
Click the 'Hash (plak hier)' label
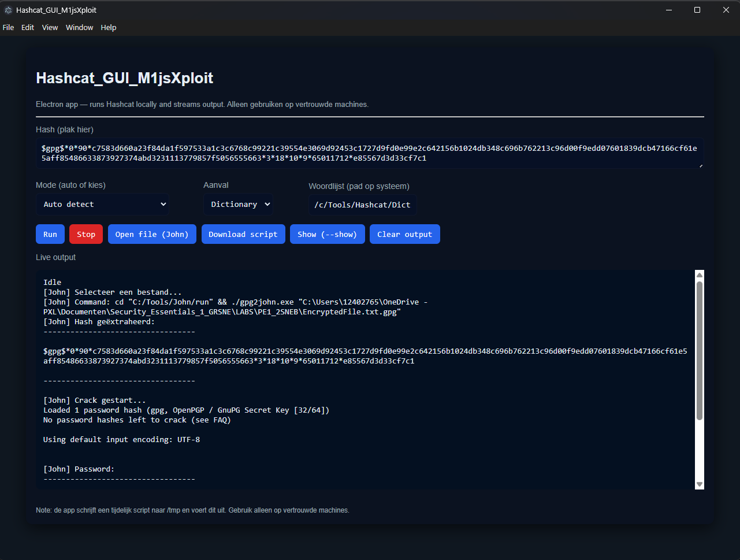[65, 129]
